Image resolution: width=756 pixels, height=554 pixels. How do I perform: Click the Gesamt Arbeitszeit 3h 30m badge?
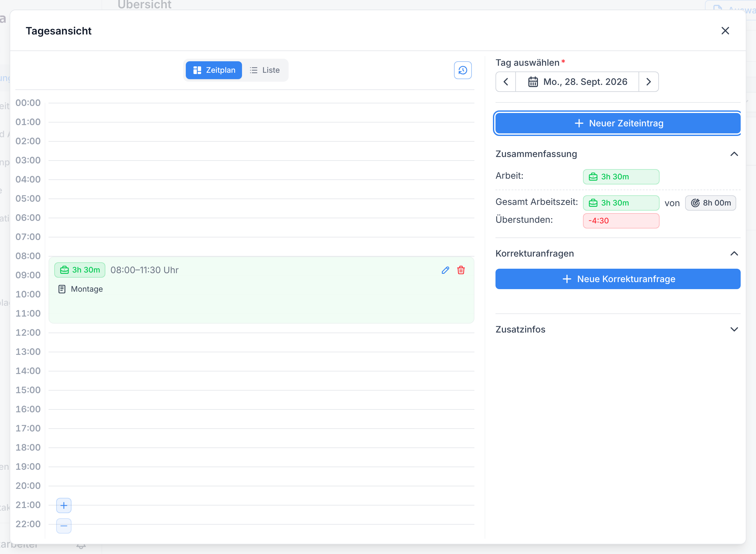point(621,203)
